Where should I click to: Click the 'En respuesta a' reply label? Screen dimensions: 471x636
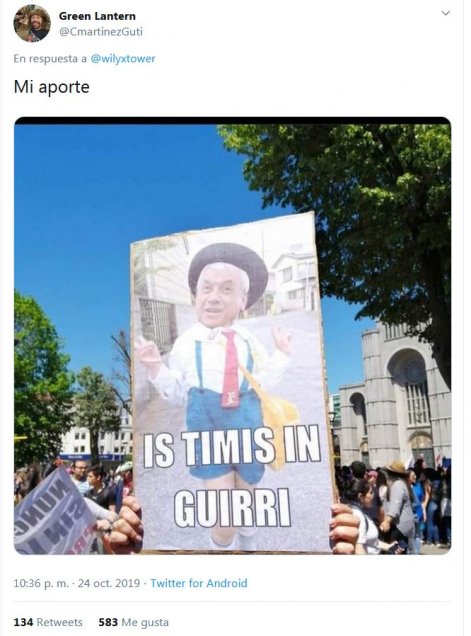(50, 59)
